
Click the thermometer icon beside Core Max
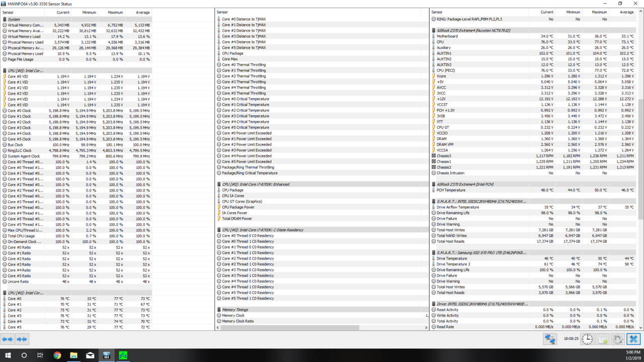(219, 59)
